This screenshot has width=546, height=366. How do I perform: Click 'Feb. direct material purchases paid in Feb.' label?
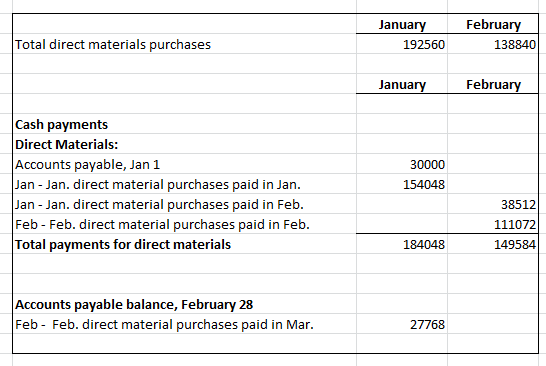point(162,225)
